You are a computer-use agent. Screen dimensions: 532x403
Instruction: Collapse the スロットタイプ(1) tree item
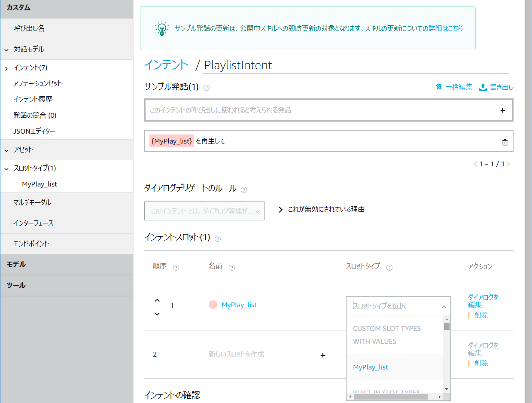(6, 169)
